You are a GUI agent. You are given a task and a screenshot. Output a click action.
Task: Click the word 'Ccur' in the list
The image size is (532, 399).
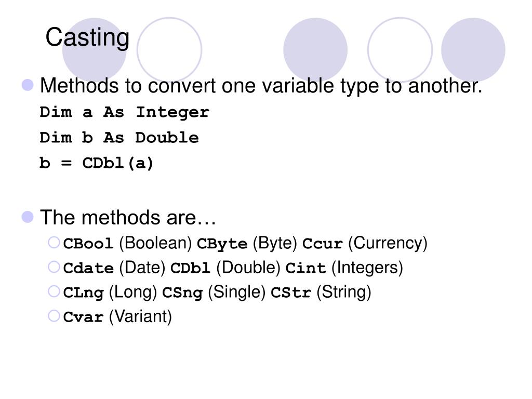(x=322, y=244)
